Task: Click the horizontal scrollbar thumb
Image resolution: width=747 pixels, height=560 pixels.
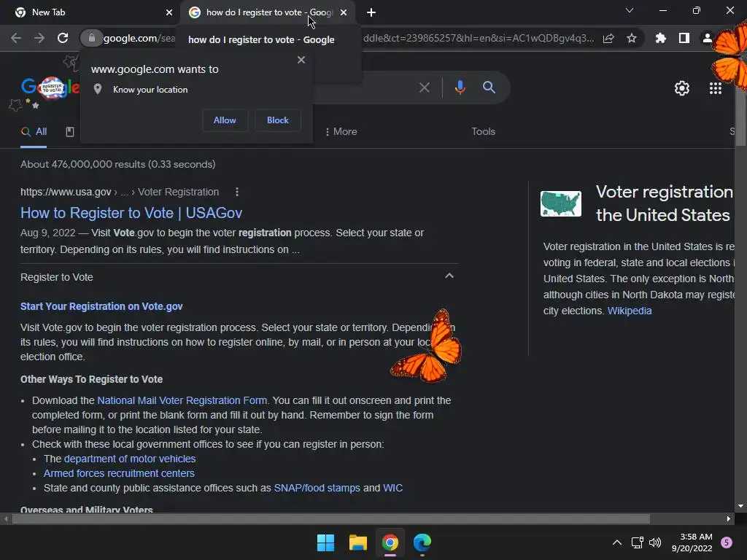Action: [330, 518]
